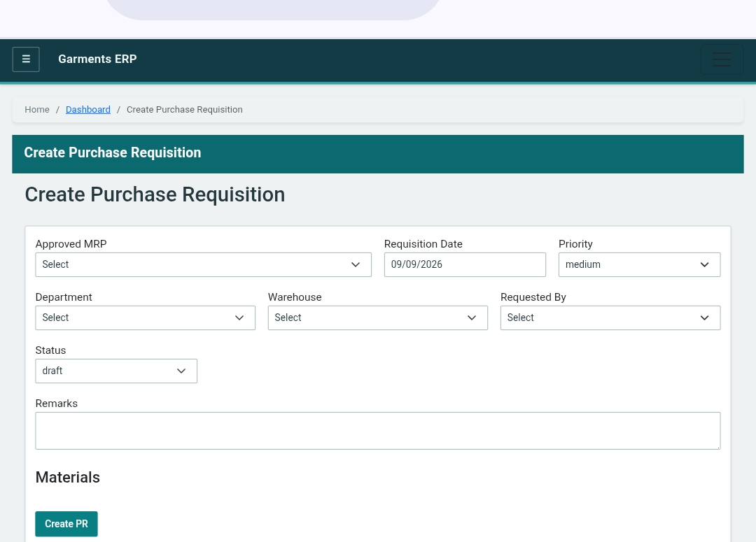This screenshot has width=756, height=542.
Task: Go to Home in breadcrumb
Action: pyautogui.click(x=37, y=109)
